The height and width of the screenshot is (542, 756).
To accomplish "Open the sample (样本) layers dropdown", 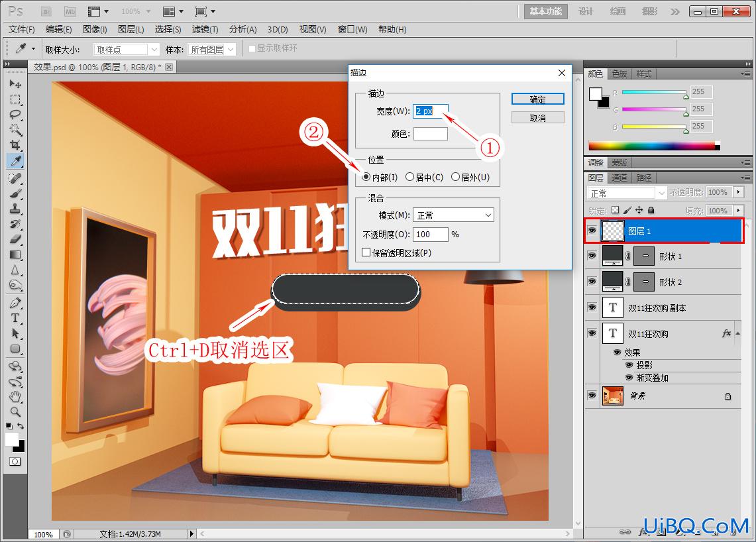I will [211, 49].
